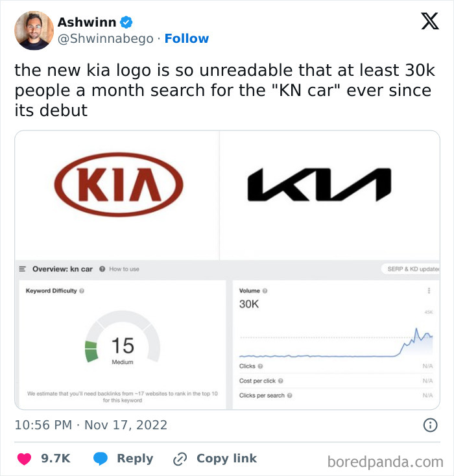The width and height of the screenshot is (454, 476).
Task: Follow the @Shwinnabego account
Action: click(x=187, y=39)
